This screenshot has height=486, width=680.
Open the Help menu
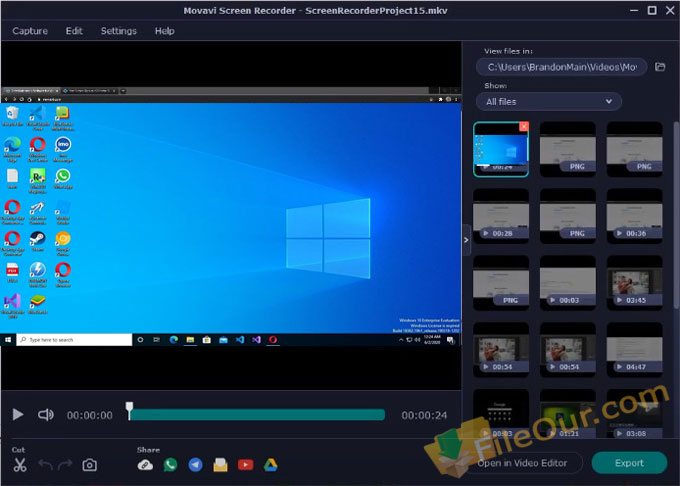point(165,31)
